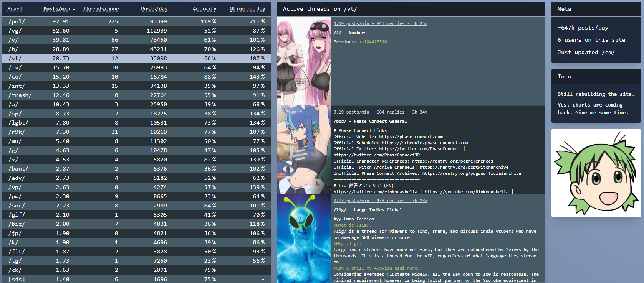
Task: Select the /tg/ board row
Action: (136, 261)
